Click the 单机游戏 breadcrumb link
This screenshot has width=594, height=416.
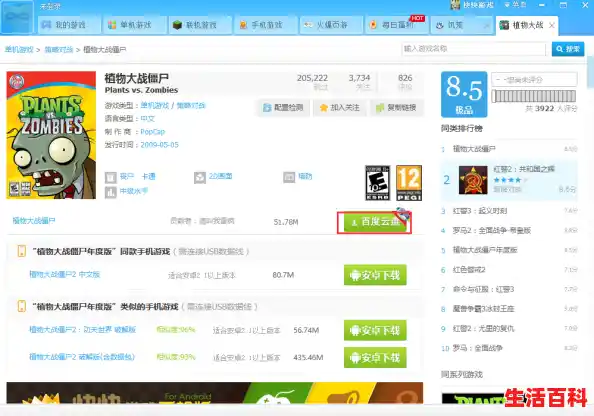pos(19,50)
